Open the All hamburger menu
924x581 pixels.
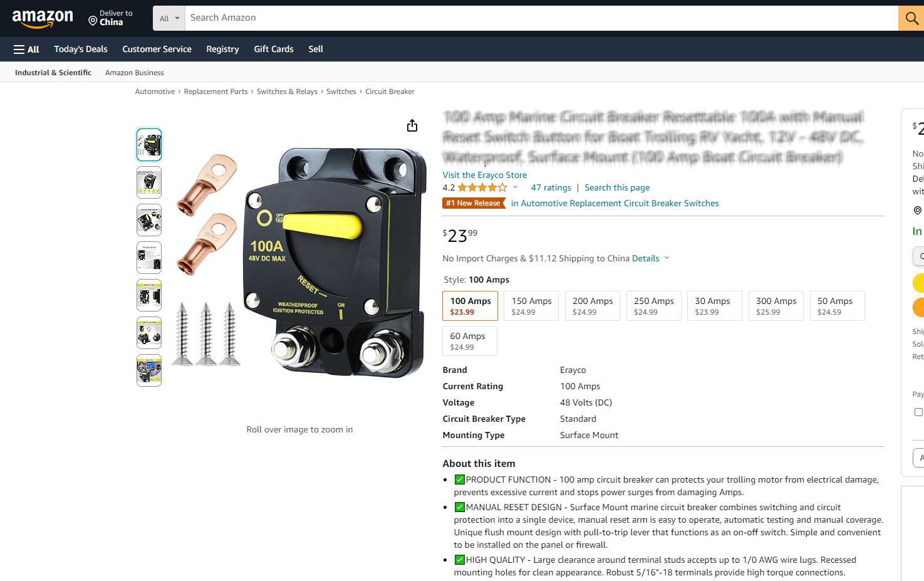pos(26,49)
